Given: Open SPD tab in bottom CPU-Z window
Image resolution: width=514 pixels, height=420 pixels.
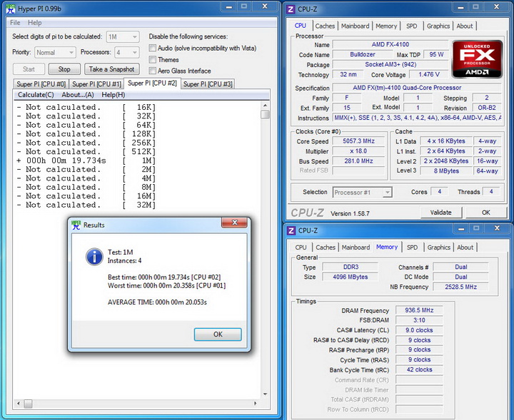Looking at the screenshot, I should pyautogui.click(x=412, y=247).
